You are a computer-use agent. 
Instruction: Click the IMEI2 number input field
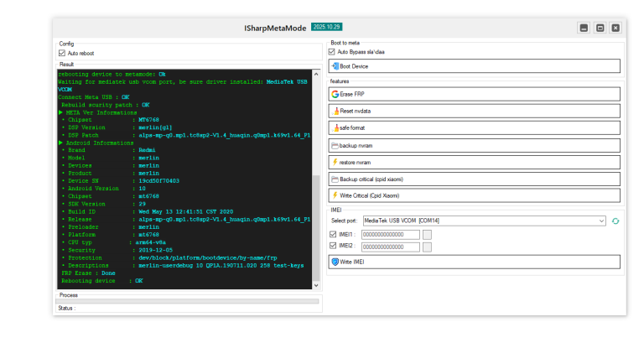[390, 247]
